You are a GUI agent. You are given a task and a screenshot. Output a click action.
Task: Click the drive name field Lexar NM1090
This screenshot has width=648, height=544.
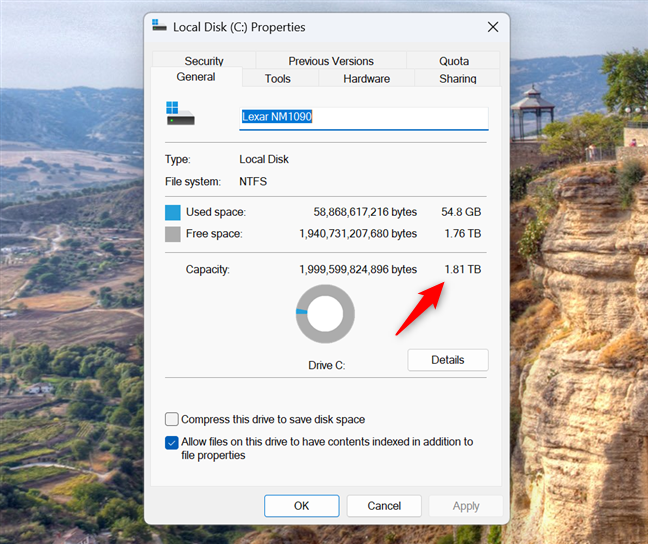click(363, 117)
